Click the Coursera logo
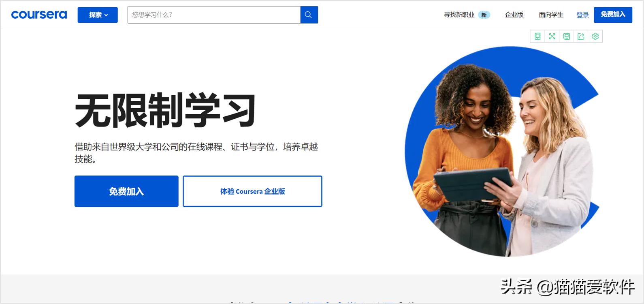644x304 pixels. [x=39, y=15]
